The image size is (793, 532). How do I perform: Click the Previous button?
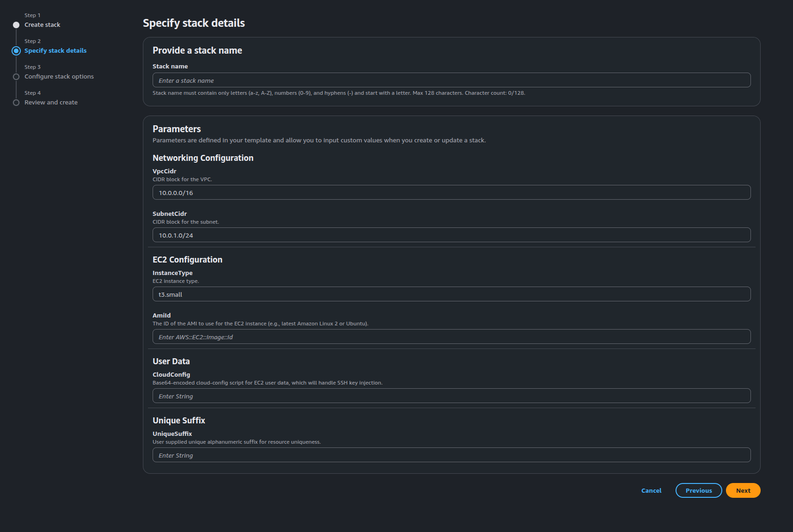(699, 490)
